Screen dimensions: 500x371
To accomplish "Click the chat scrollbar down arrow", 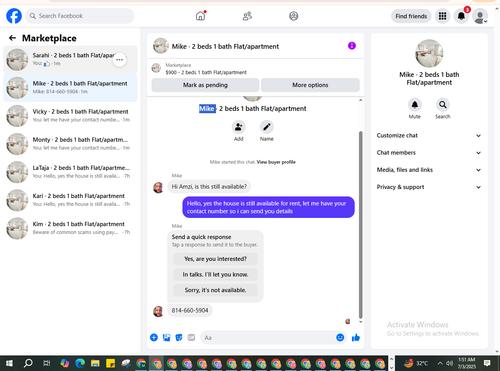I will click(x=360, y=322).
